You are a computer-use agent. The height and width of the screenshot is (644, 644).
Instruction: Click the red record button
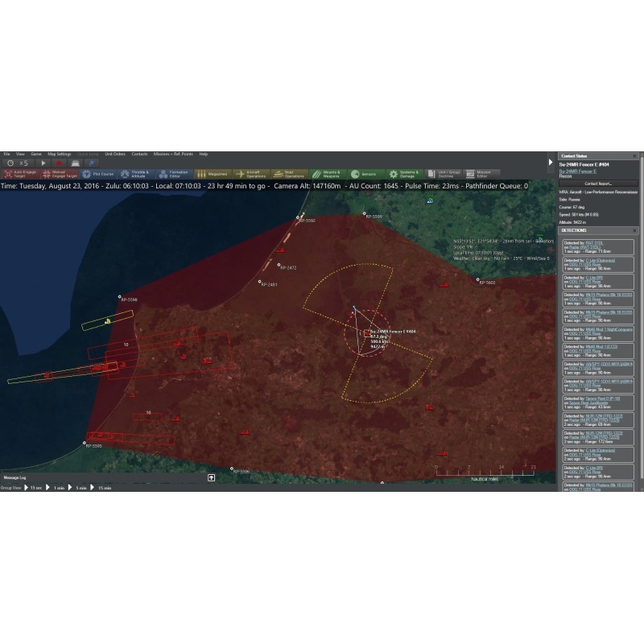point(59,163)
